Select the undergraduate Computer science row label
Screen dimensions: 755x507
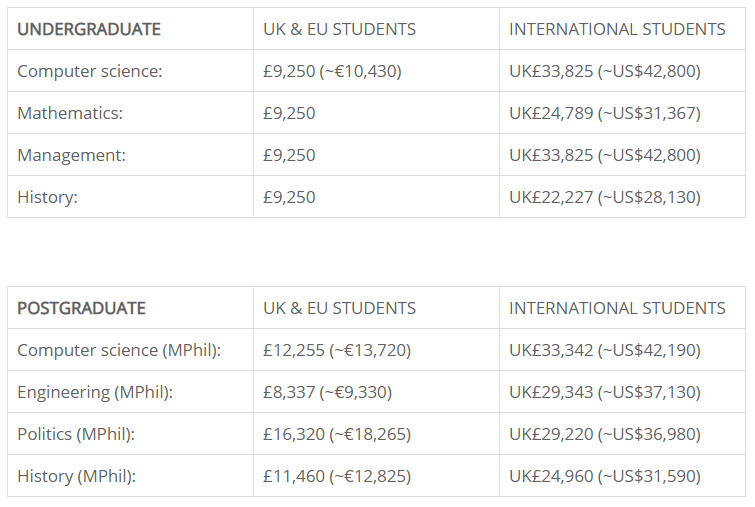(x=90, y=71)
